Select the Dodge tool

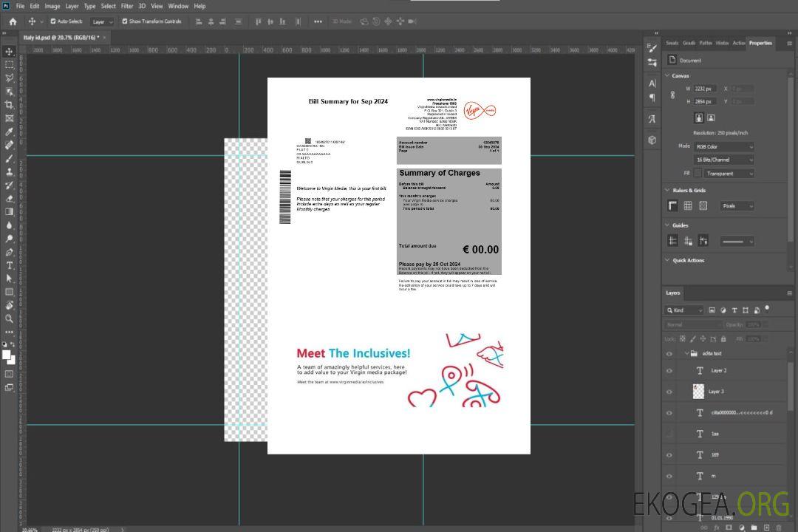[9, 239]
